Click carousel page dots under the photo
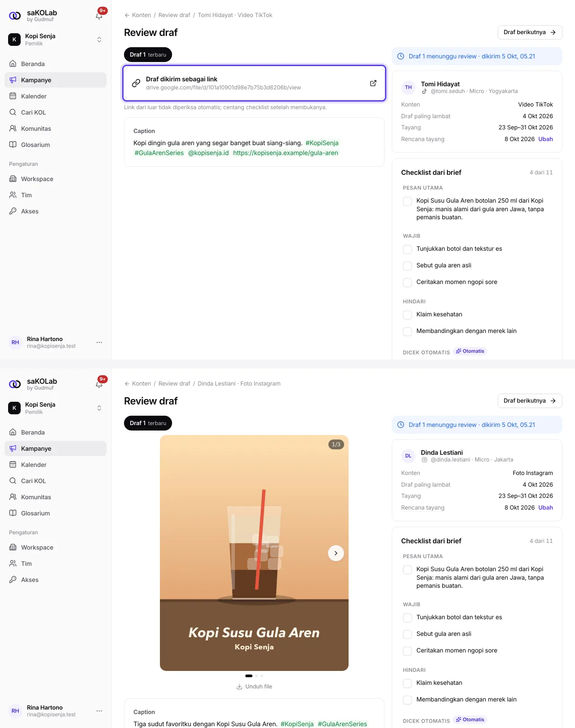Screen dimensions: 575x728 (x=254, y=676)
